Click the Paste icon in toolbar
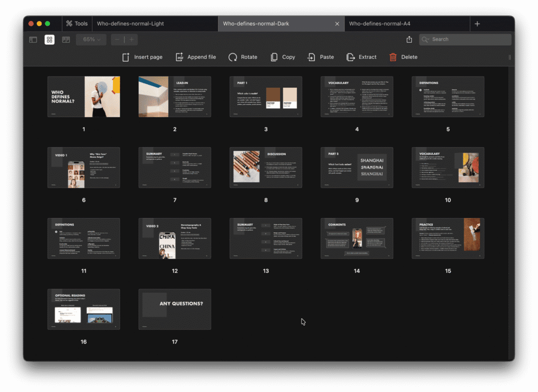This screenshot has width=538, height=392. [x=312, y=57]
